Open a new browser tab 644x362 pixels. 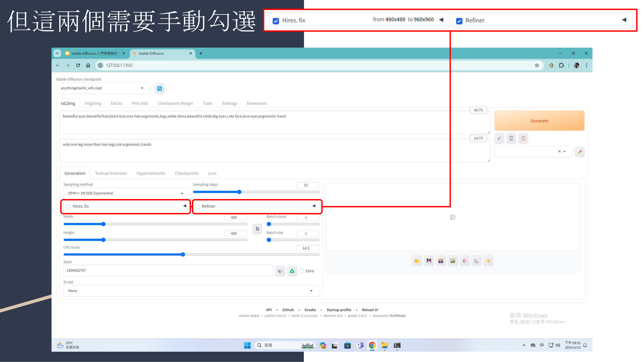click(201, 53)
